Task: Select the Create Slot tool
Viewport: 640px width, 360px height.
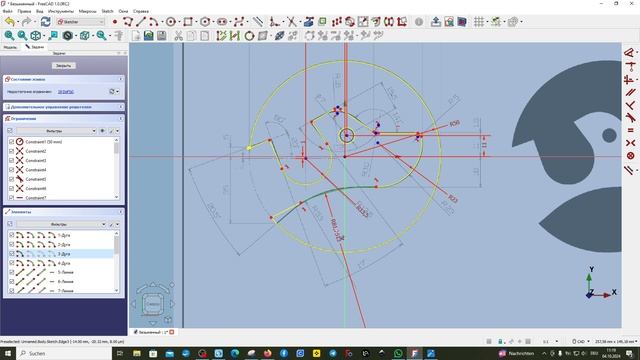Action: pos(222,22)
